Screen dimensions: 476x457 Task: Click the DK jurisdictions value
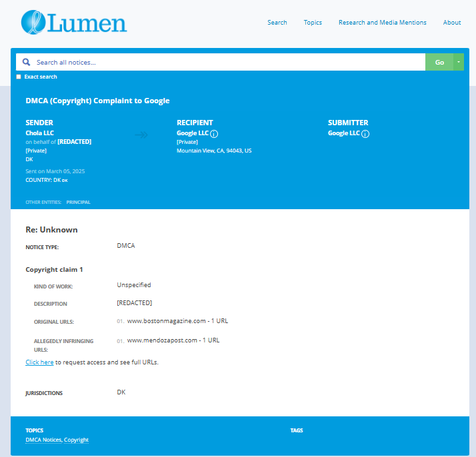[x=121, y=392]
